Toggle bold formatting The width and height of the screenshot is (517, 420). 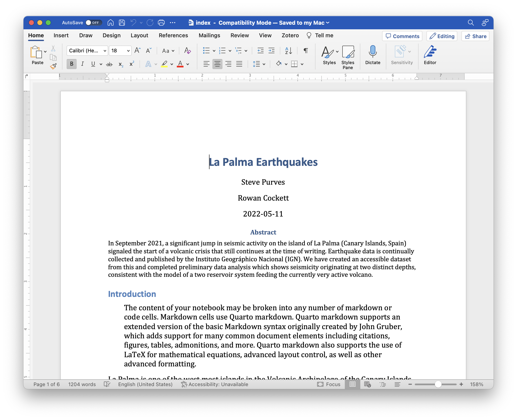pos(71,64)
